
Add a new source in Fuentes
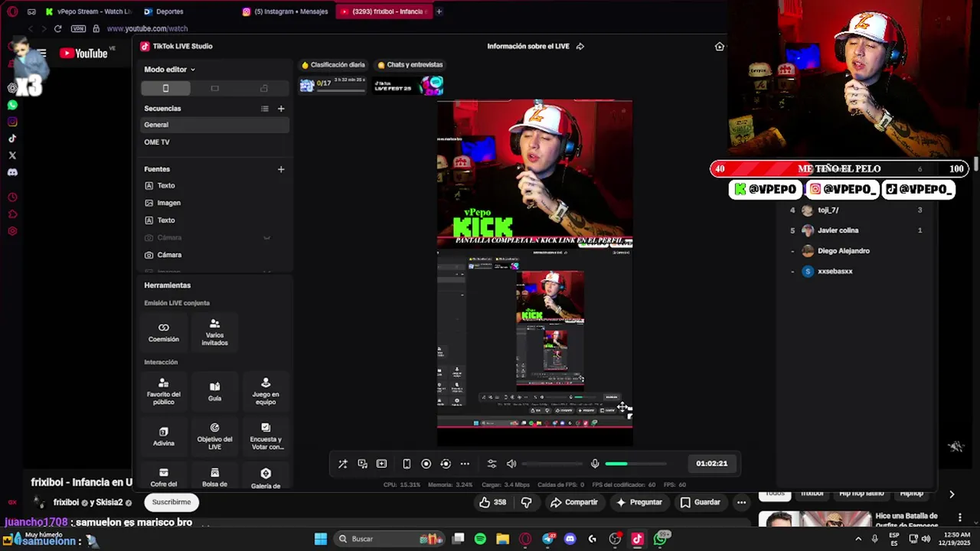pos(281,169)
